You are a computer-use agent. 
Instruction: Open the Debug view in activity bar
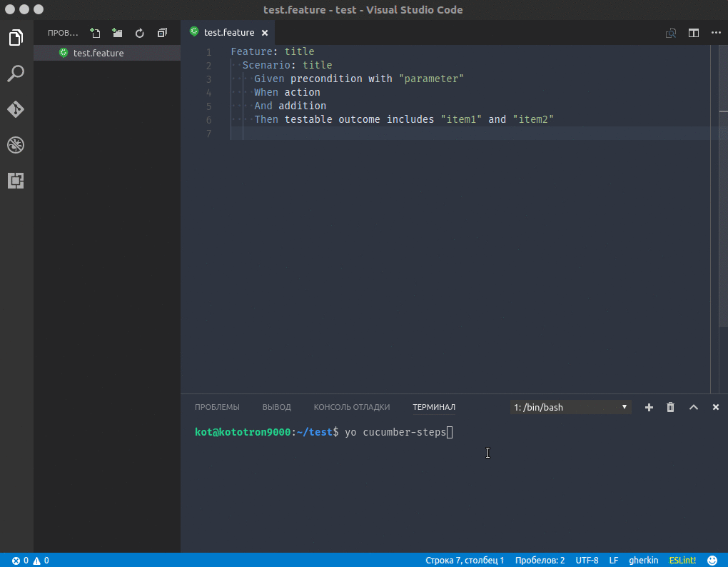(x=16, y=145)
